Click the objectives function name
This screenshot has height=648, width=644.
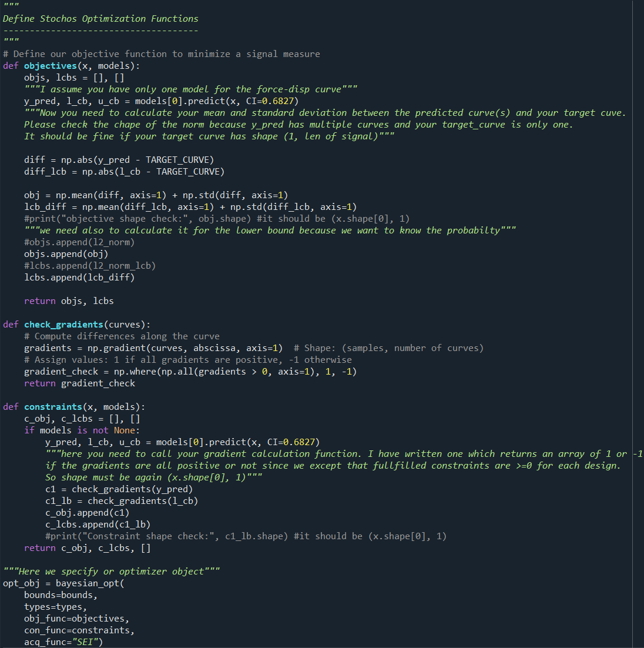pos(51,66)
